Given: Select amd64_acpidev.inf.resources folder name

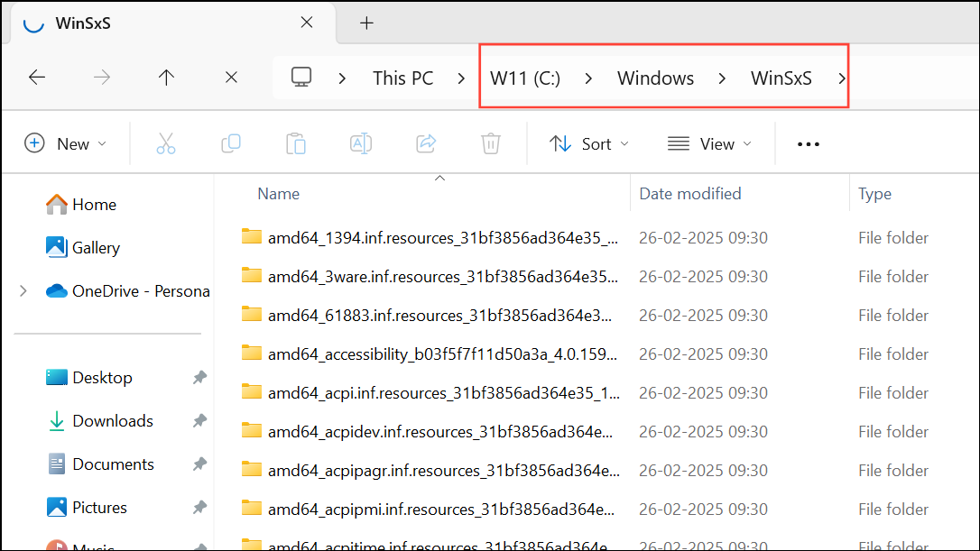Looking at the screenshot, I should click(x=440, y=432).
